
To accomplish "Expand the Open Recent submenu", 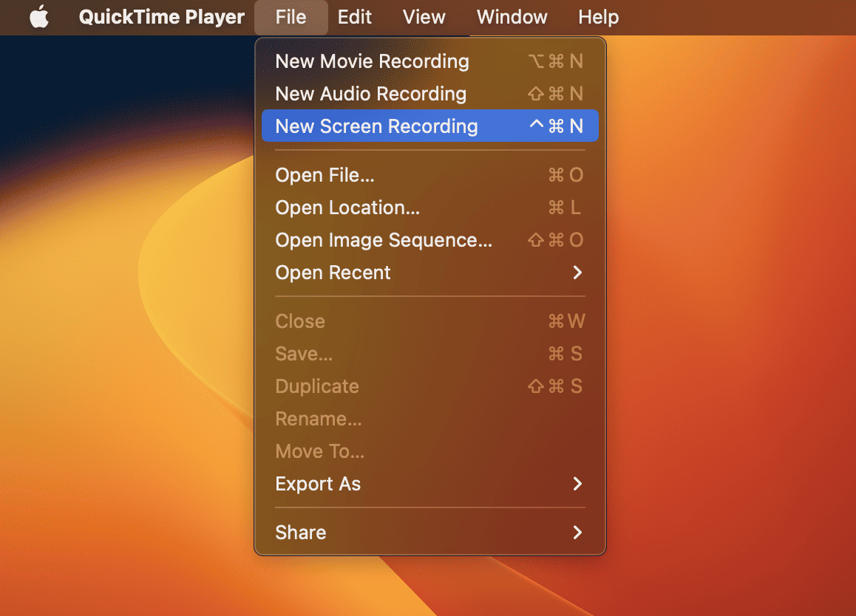I will click(x=333, y=273).
